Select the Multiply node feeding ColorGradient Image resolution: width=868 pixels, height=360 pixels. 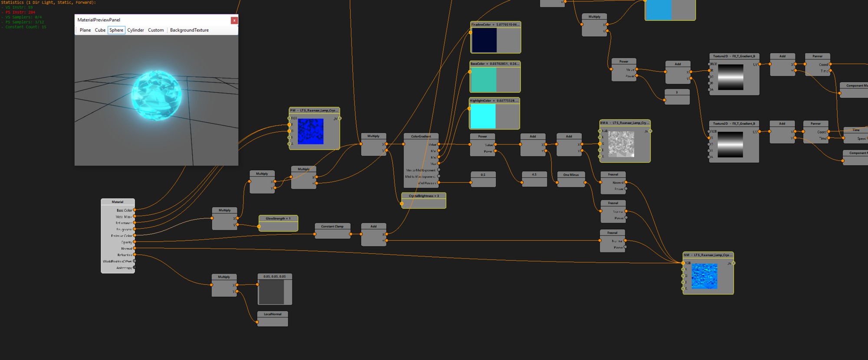point(374,144)
